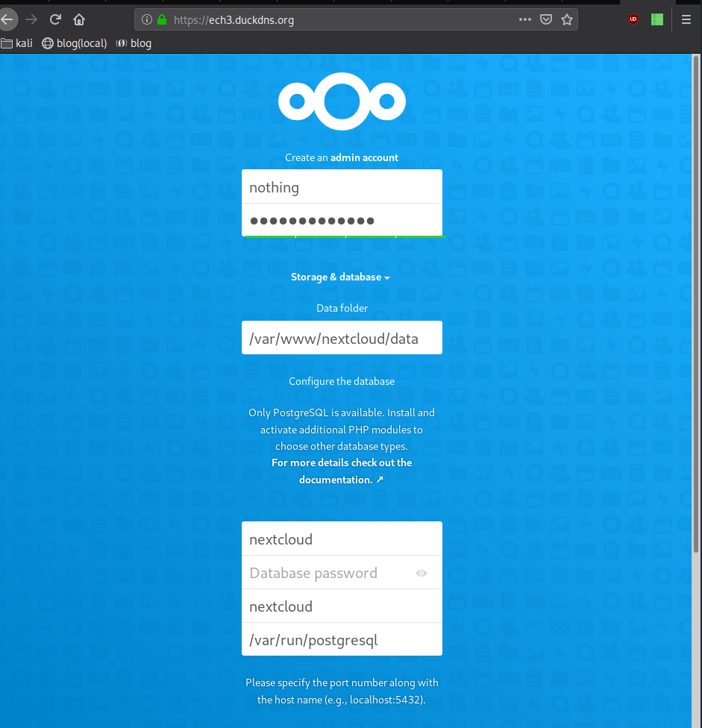View the green padlock connection details
The width and height of the screenshot is (702, 728).
162,19
